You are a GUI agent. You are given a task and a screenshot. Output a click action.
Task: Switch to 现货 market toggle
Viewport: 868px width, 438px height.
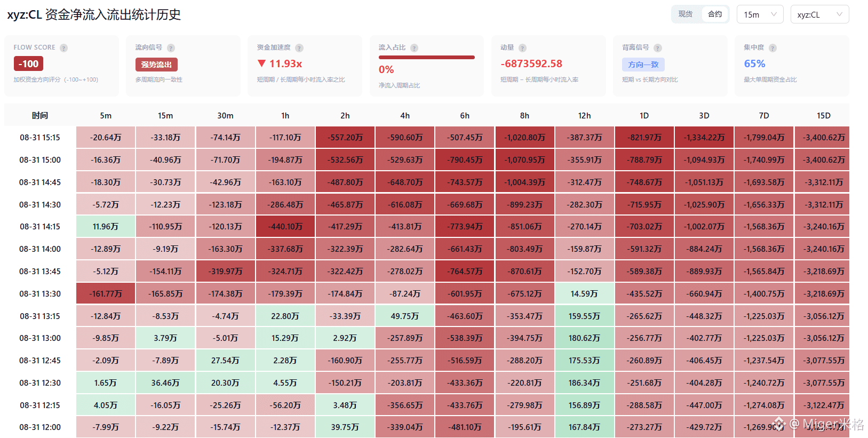click(x=686, y=14)
